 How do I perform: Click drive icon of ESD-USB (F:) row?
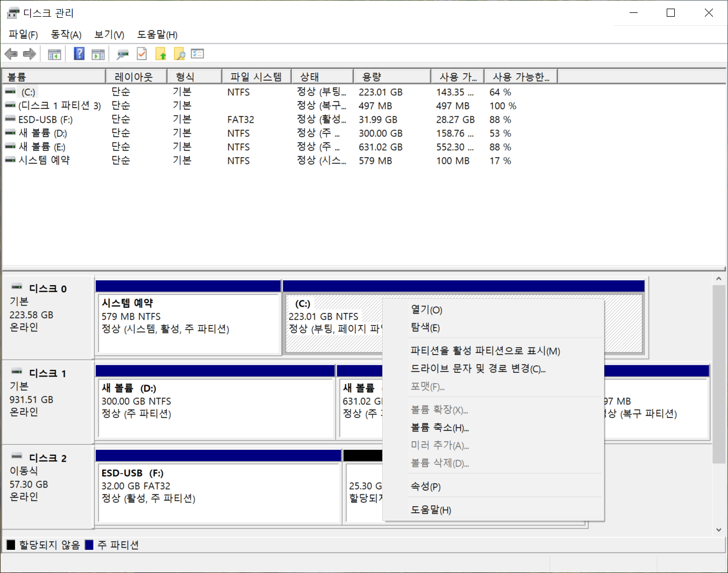(10, 119)
